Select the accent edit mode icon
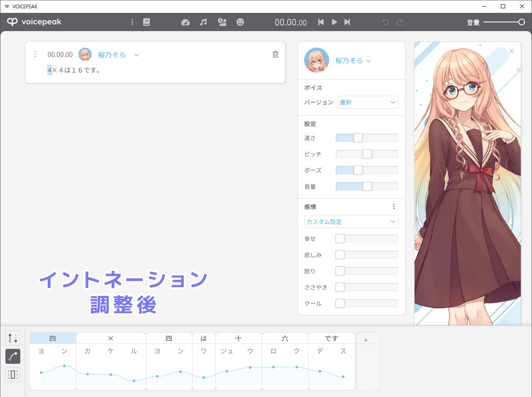532x397 pixels. click(x=13, y=338)
